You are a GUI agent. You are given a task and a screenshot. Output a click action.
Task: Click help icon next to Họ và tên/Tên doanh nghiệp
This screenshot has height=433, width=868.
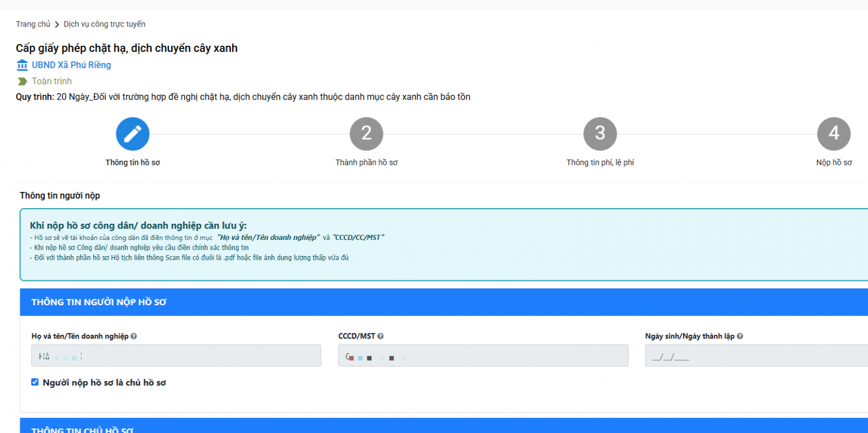[x=134, y=336]
